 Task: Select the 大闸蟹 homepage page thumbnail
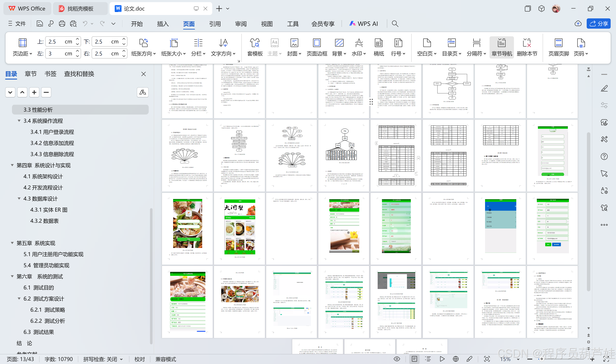[x=239, y=228]
